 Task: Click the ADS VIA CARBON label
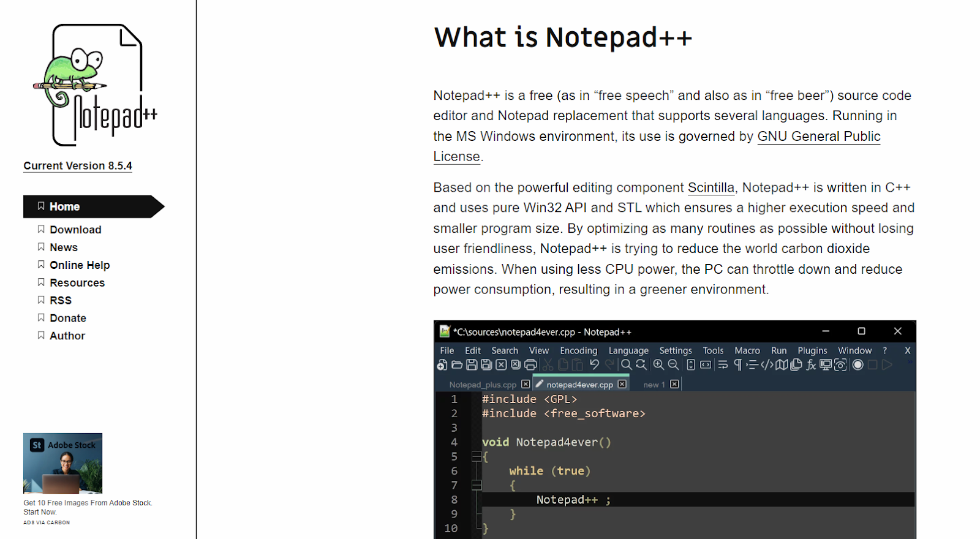tap(47, 522)
